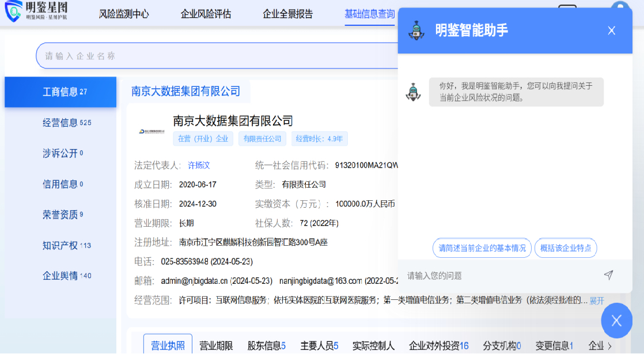Click the phone number 025-83563948
The width and height of the screenshot is (644, 354).
(x=185, y=261)
